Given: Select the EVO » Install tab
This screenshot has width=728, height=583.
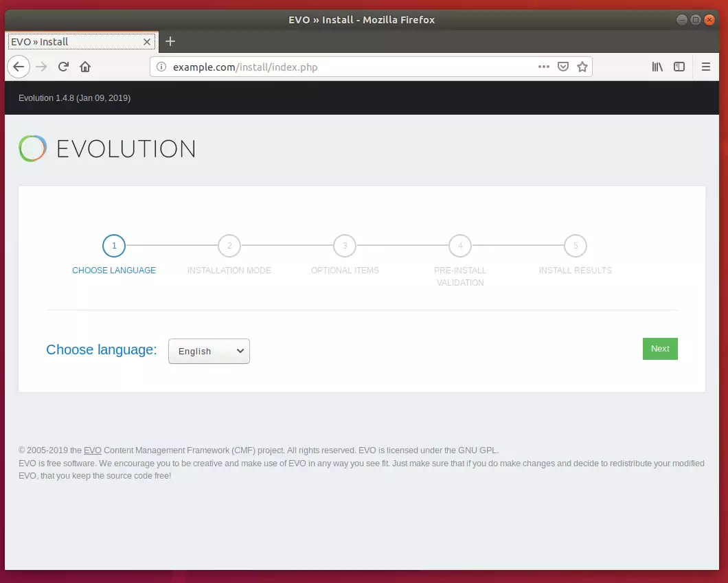Looking at the screenshot, I should pos(82,42).
